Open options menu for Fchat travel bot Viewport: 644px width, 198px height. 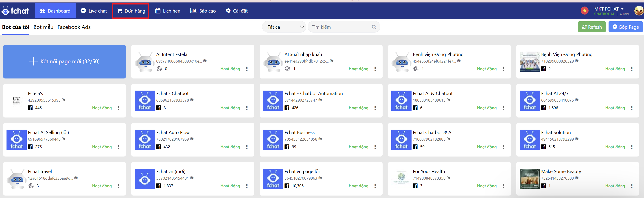click(x=118, y=186)
